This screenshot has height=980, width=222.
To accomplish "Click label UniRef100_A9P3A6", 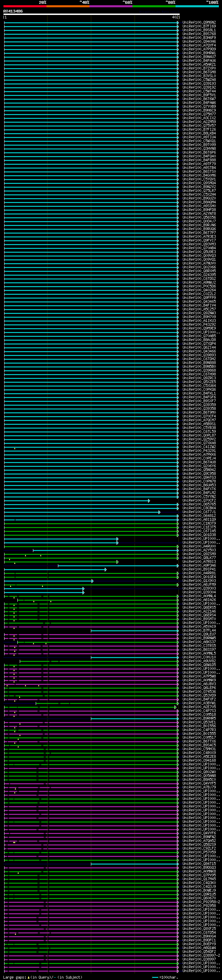I will tap(199, 566).
